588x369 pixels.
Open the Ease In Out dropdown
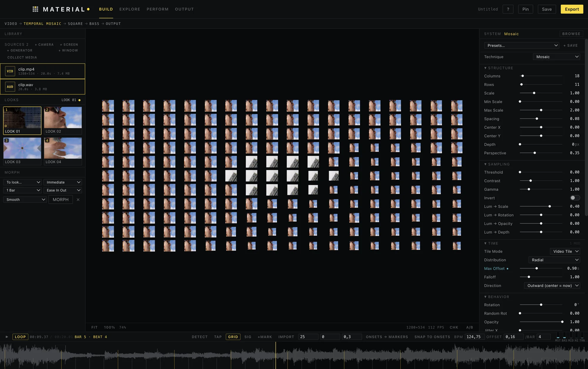[x=63, y=190]
